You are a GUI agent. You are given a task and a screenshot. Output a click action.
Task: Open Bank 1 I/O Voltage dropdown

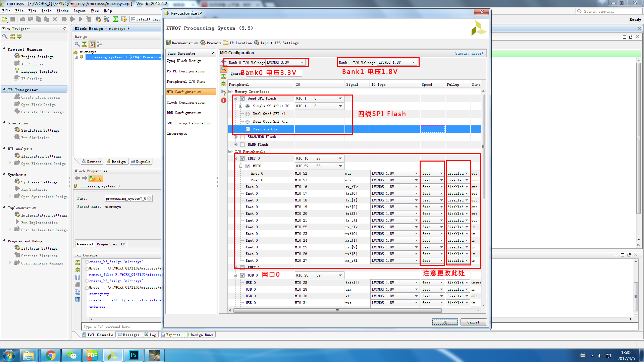click(x=397, y=62)
